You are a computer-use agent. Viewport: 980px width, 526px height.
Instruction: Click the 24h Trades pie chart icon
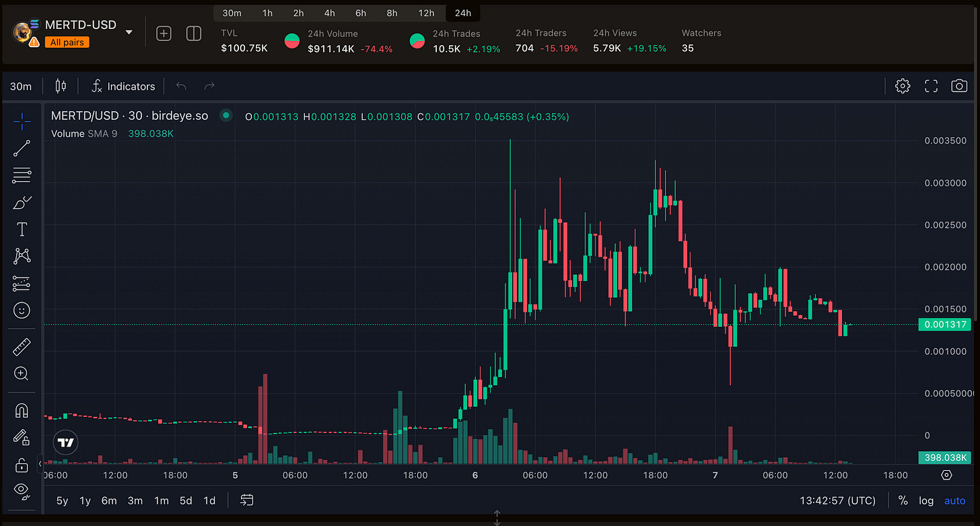pyautogui.click(x=417, y=40)
